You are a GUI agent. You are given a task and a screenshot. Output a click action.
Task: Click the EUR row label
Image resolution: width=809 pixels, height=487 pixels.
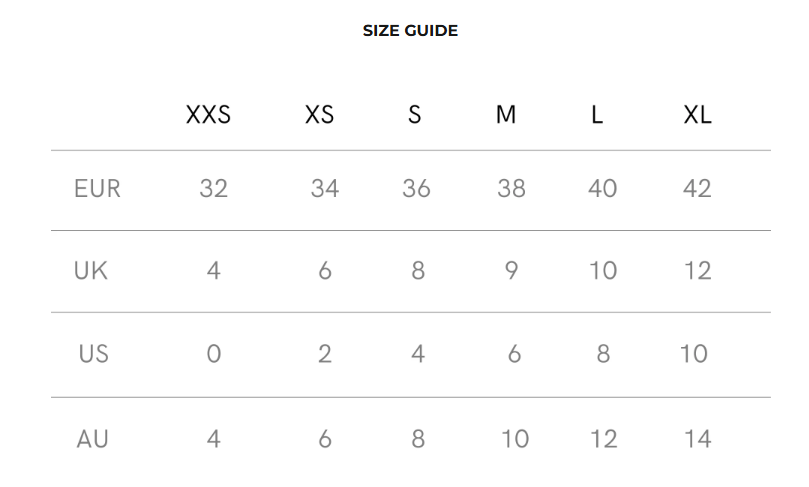[97, 188]
